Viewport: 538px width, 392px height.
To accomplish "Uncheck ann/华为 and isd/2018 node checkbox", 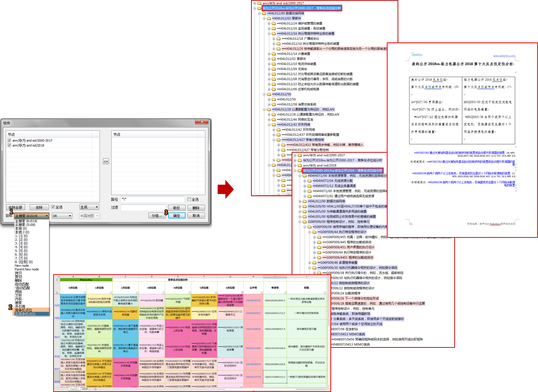I will click(x=9, y=146).
